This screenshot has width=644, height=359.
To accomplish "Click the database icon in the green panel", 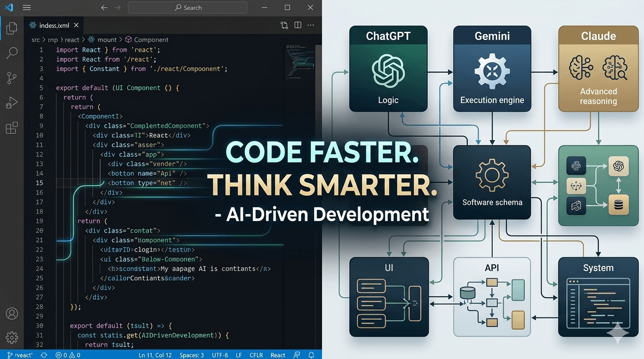I will [x=618, y=205].
